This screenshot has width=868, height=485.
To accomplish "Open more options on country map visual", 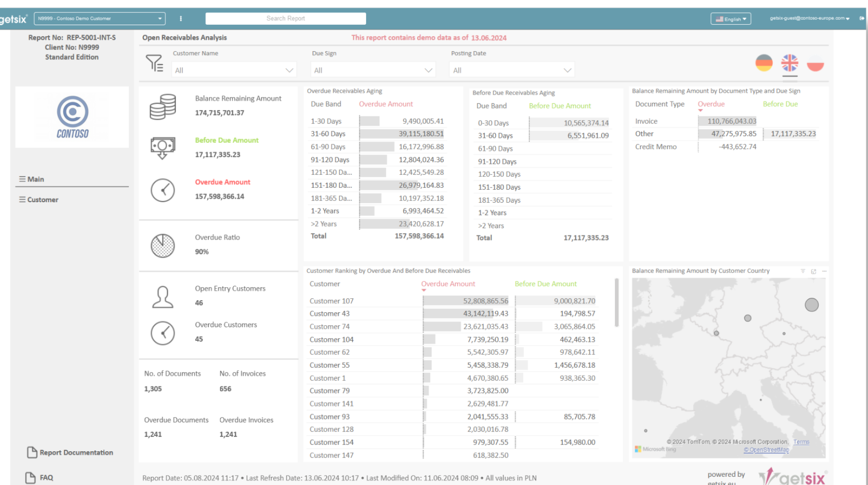I will pos(825,271).
